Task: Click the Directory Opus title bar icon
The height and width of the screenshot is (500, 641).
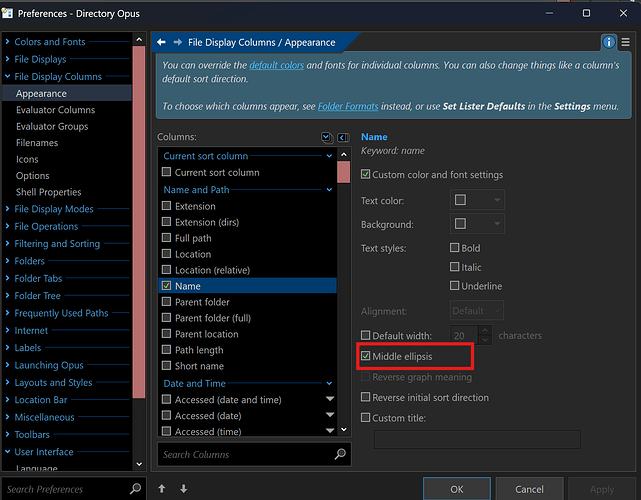Action: point(7,13)
